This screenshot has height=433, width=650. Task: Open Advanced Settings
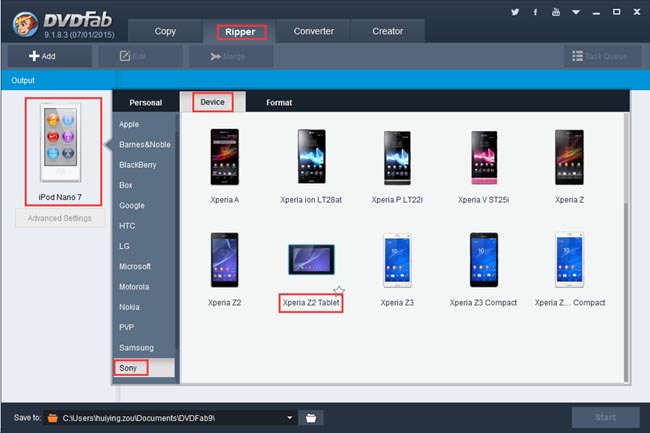(x=60, y=218)
